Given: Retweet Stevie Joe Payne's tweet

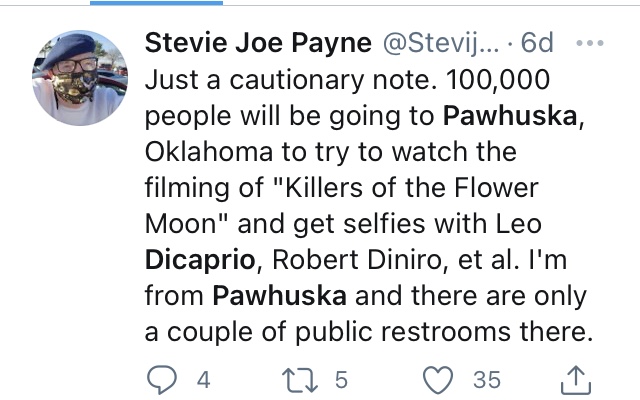Looking at the screenshot, I should (300, 380).
